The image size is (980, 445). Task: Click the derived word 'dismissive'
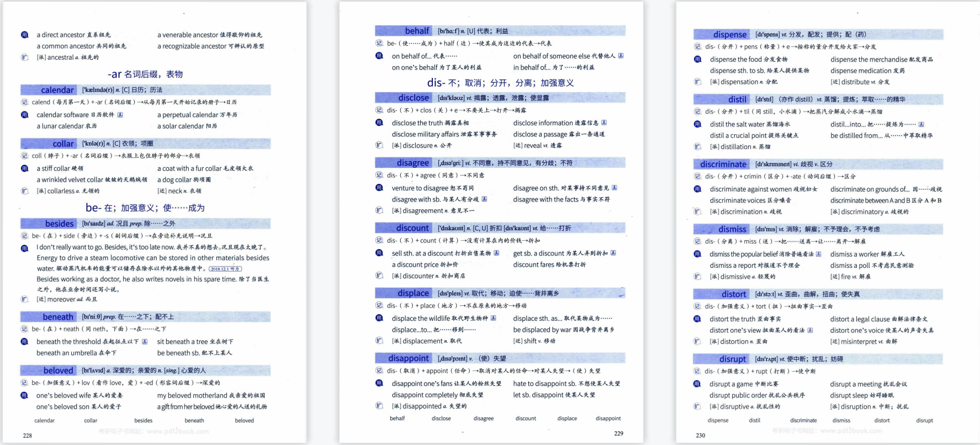coord(735,277)
